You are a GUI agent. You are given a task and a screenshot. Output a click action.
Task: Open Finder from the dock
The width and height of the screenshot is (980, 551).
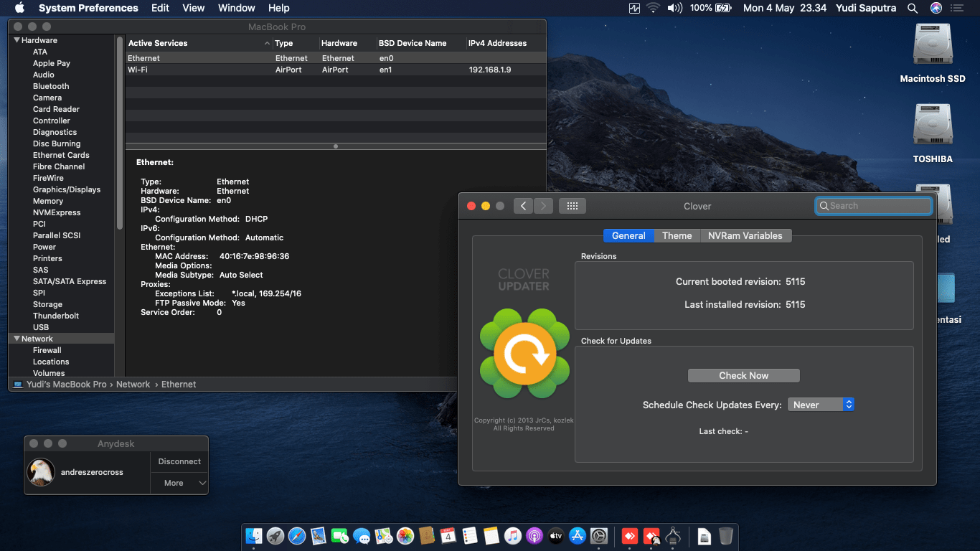coord(254,536)
